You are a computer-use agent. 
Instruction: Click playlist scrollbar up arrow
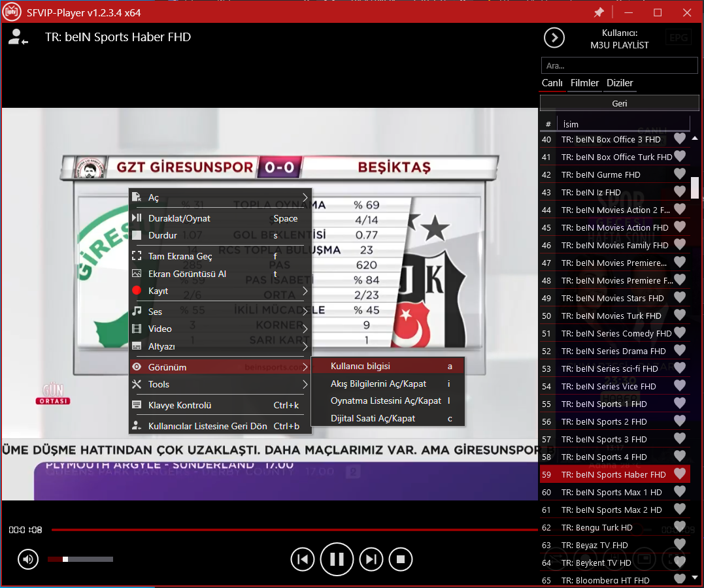click(695, 139)
